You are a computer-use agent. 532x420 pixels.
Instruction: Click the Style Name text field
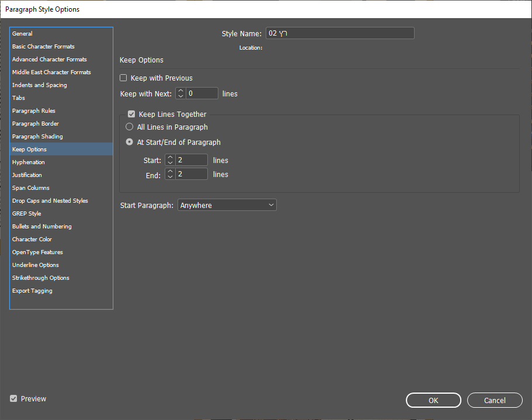click(x=340, y=33)
